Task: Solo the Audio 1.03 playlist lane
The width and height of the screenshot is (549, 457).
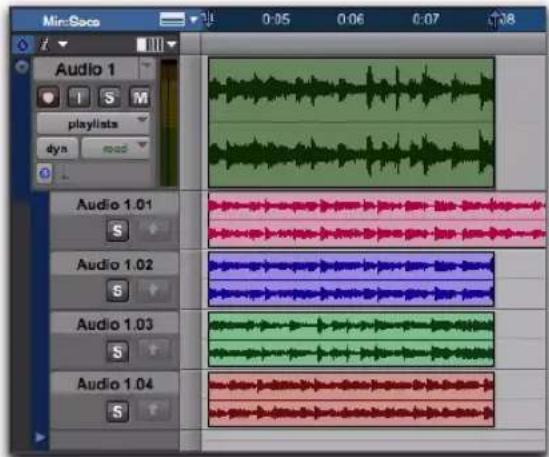Action: click(x=117, y=351)
